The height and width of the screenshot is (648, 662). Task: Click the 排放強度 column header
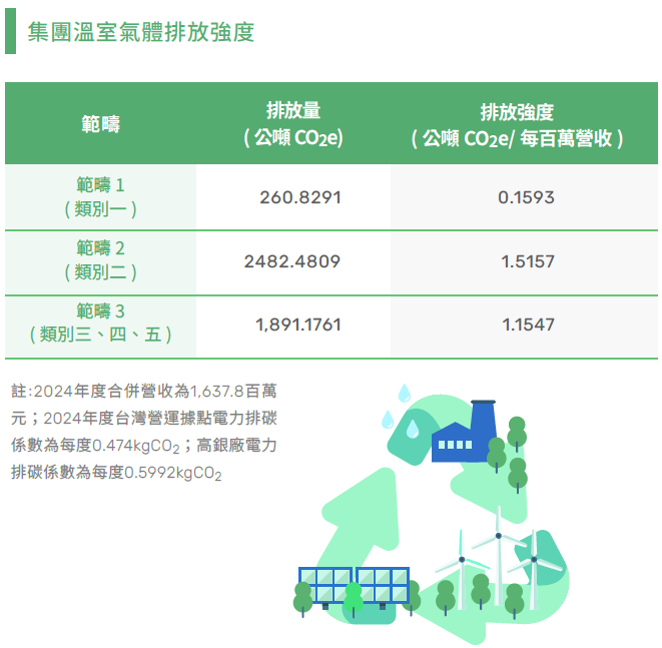pyautogui.click(x=517, y=124)
